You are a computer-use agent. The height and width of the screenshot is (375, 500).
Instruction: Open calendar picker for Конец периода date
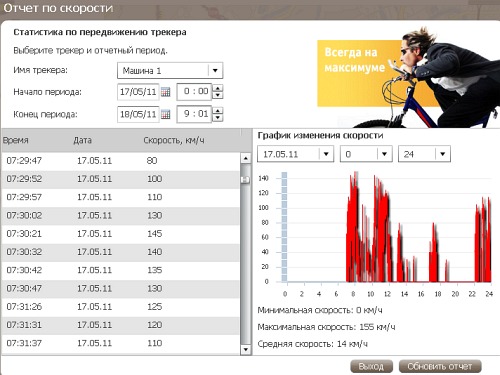pos(165,114)
